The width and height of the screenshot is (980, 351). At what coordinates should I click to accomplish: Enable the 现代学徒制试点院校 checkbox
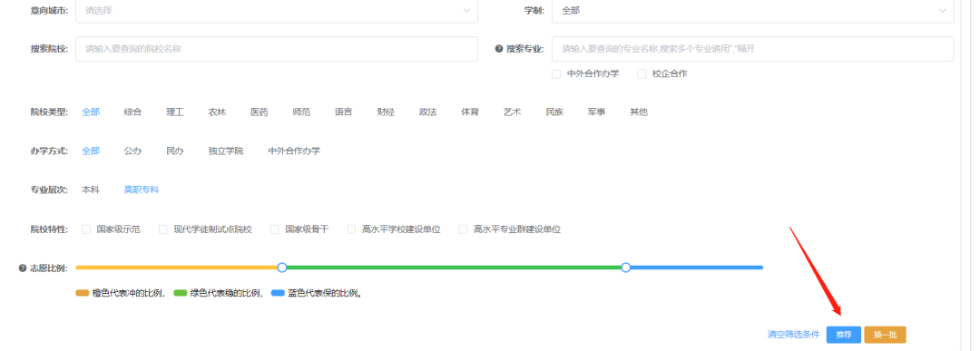(x=163, y=229)
